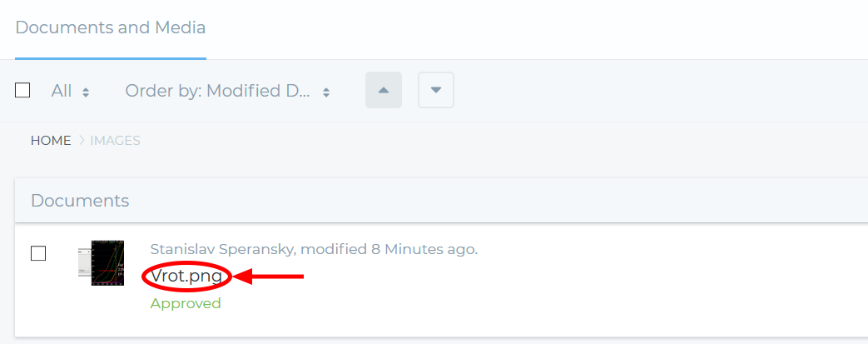Open the All filter dropdown
The image size is (868, 344).
(x=70, y=90)
